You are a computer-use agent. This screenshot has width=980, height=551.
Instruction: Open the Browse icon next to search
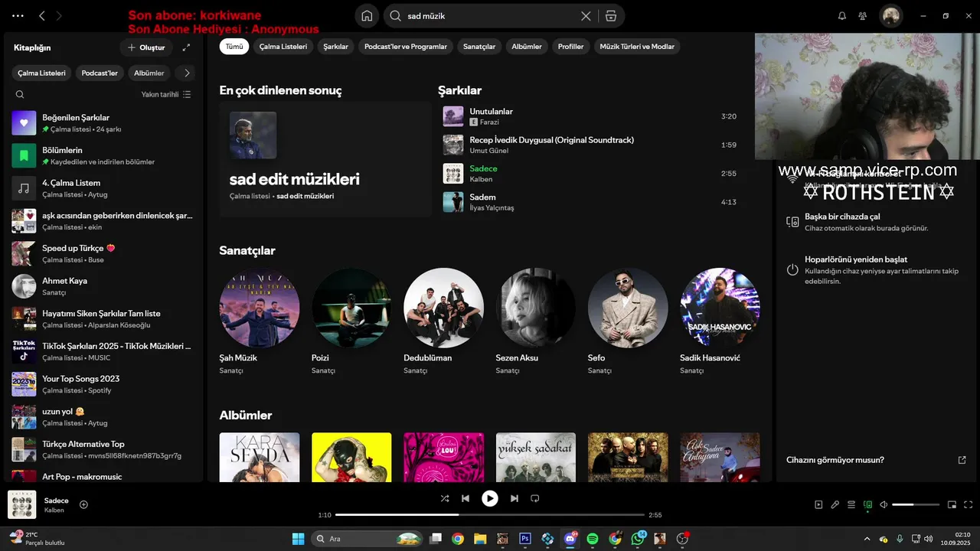(x=610, y=16)
